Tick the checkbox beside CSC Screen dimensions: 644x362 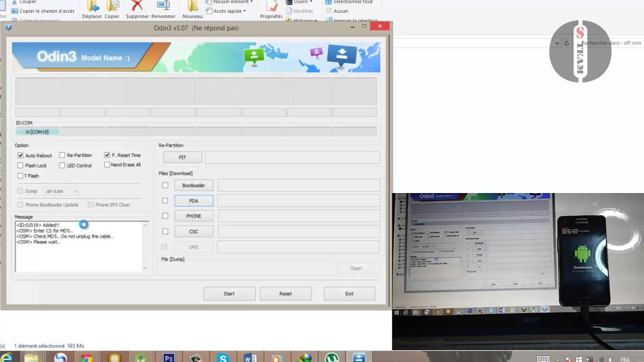tap(165, 231)
